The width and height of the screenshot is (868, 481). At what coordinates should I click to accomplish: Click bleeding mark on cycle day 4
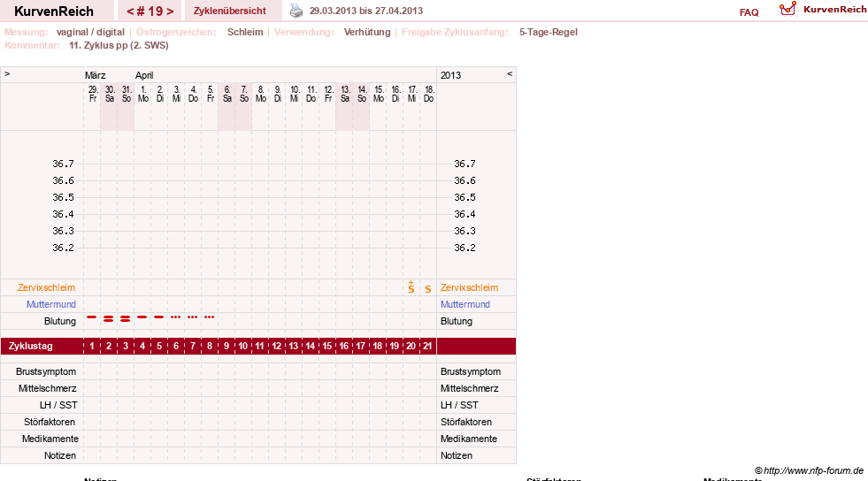[x=142, y=317]
